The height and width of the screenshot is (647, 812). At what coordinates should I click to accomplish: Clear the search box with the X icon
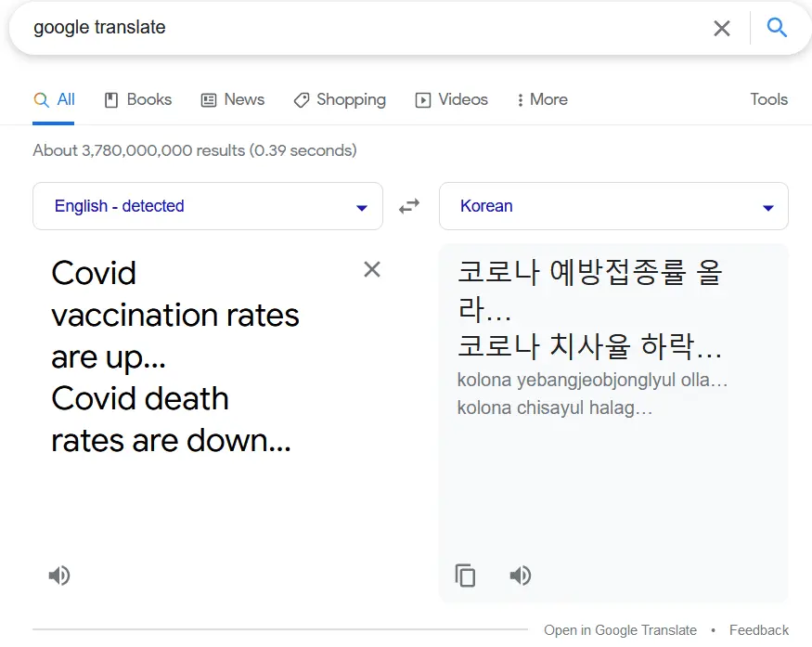pyautogui.click(x=721, y=28)
